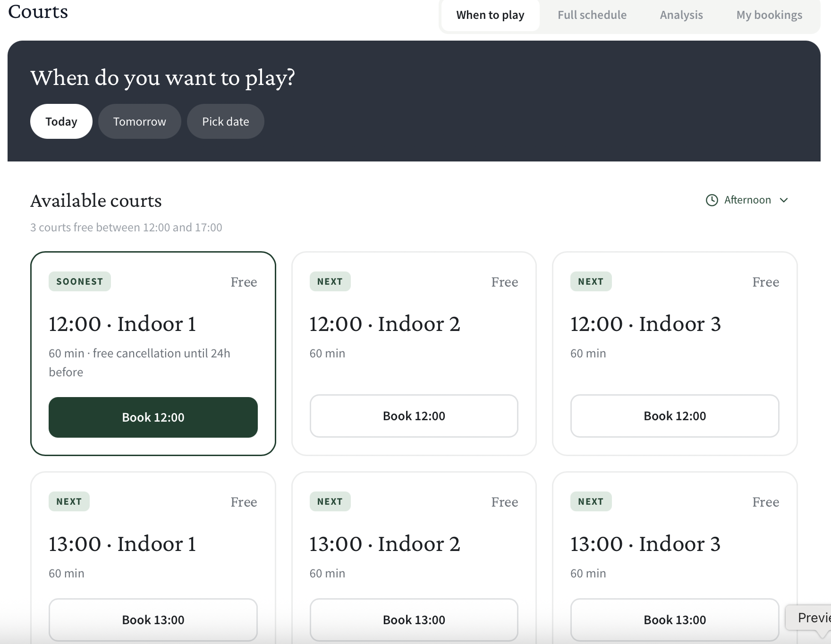Screen dimensions: 831x644
Task: Click the '12:00 · Indoor 3' card title
Action: (645, 324)
